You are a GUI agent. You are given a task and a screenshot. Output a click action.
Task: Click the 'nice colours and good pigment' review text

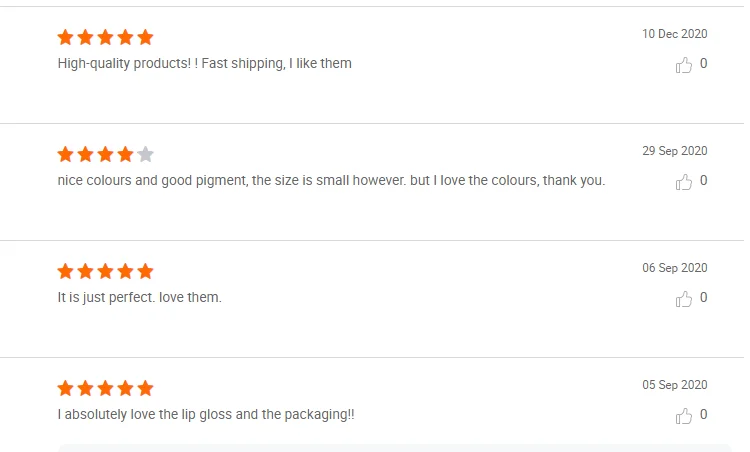pyautogui.click(x=331, y=181)
